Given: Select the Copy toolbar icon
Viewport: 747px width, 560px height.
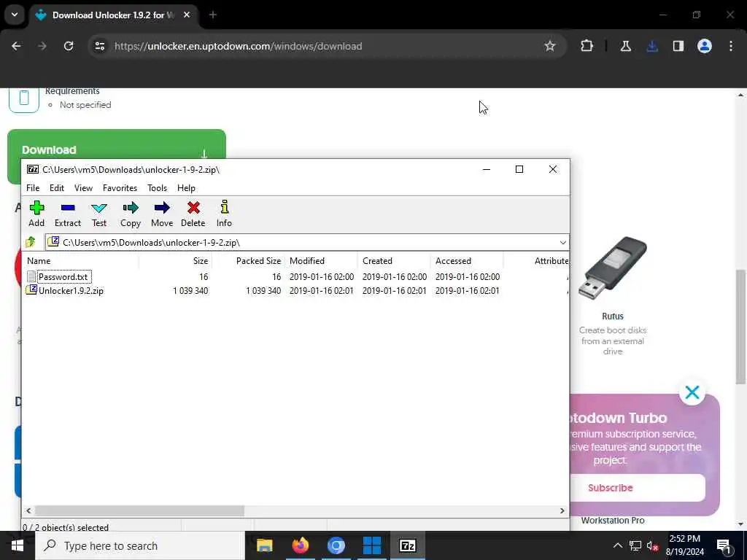Looking at the screenshot, I should click(131, 214).
